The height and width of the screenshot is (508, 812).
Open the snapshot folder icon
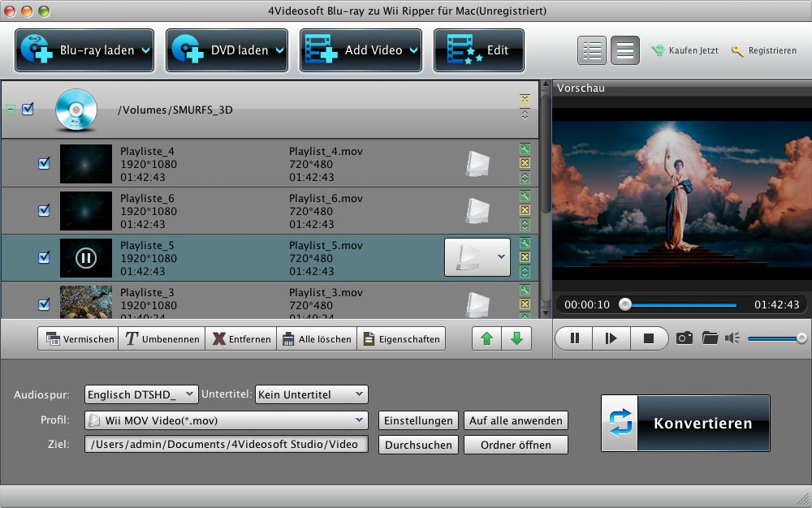pos(710,338)
